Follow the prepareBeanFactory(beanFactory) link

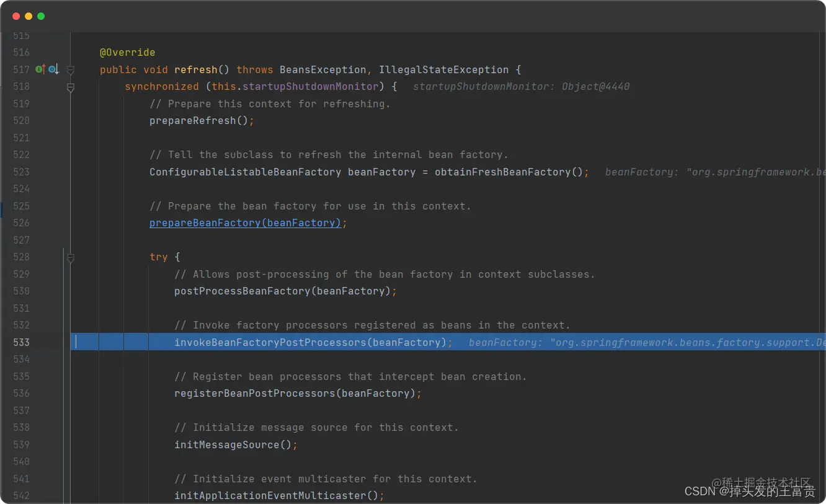click(x=245, y=223)
